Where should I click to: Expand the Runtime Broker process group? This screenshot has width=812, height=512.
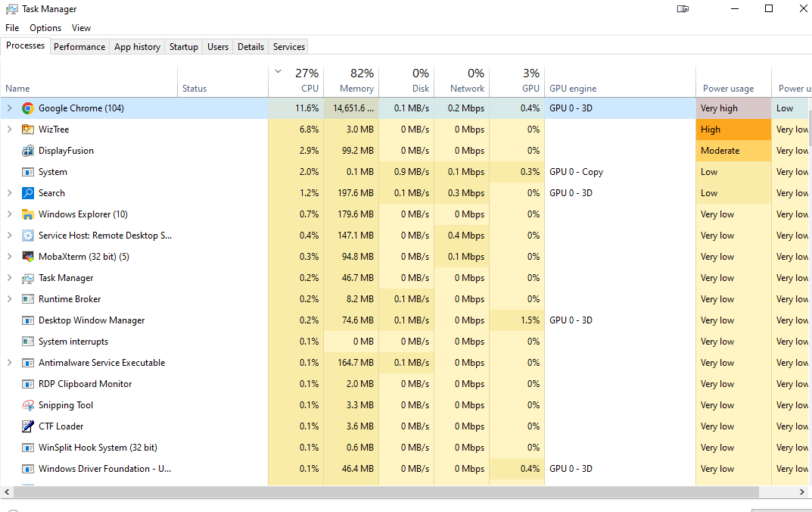(x=10, y=299)
